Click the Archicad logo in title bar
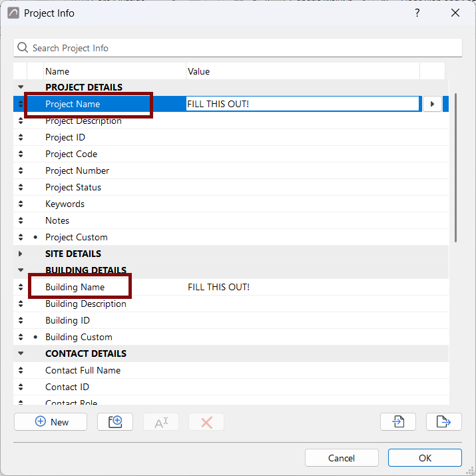Viewport: 476px width, 476px height. (13, 13)
